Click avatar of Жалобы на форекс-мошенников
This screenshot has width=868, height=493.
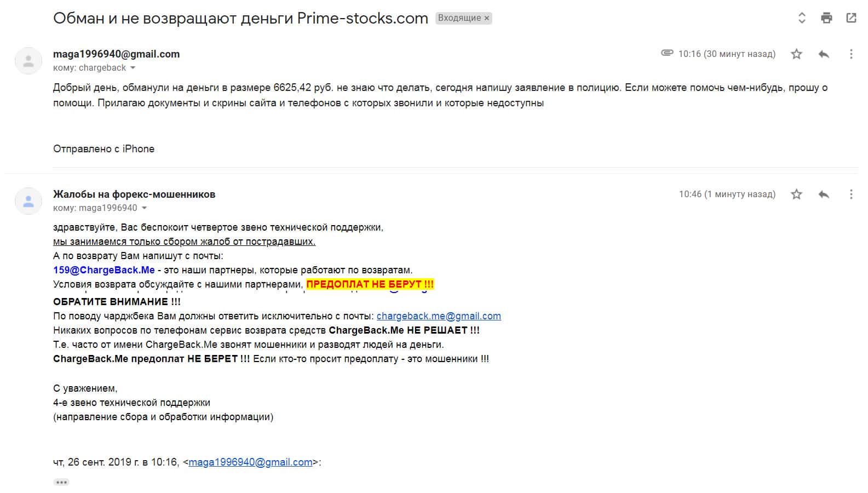[x=28, y=201]
